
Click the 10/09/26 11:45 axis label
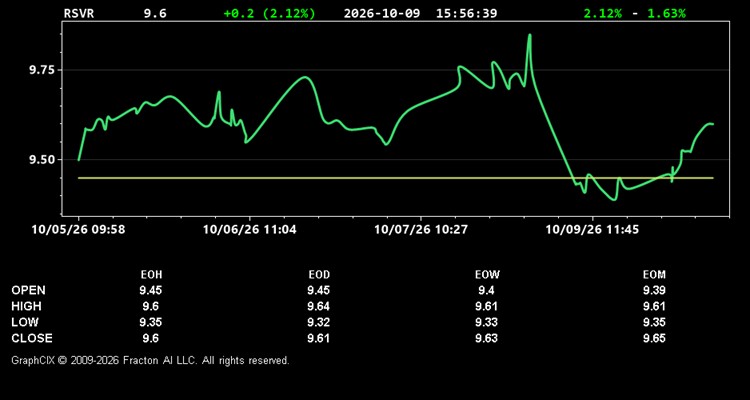(x=592, y=230)
